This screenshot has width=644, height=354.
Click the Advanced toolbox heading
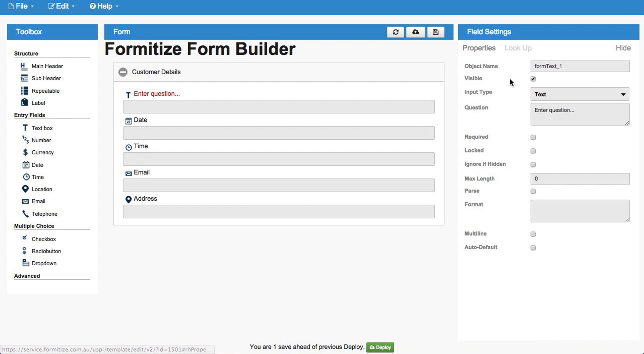pos(27,276)
